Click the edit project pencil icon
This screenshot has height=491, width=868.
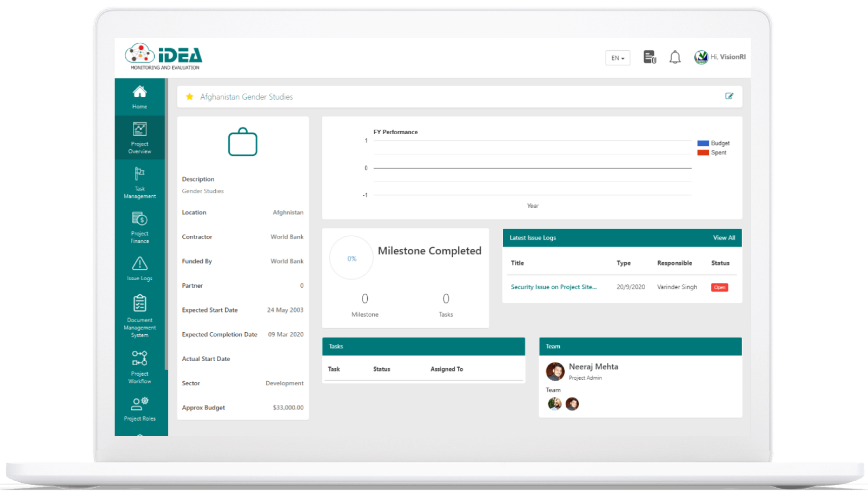point(729,96)
